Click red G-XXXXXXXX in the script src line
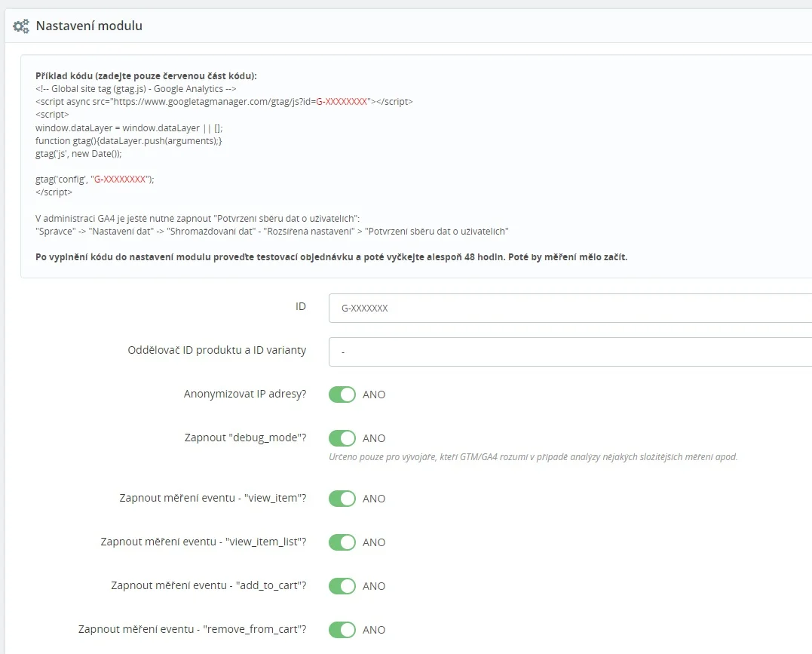Viewport: 812px width, 654px height. point(342,101)
